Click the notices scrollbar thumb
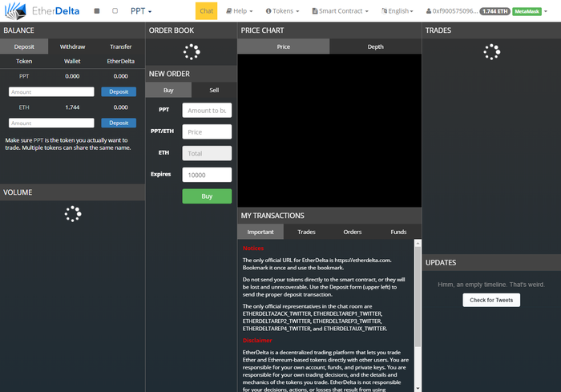Viewport: 561px width, 392px height. (x=418, y=297)
